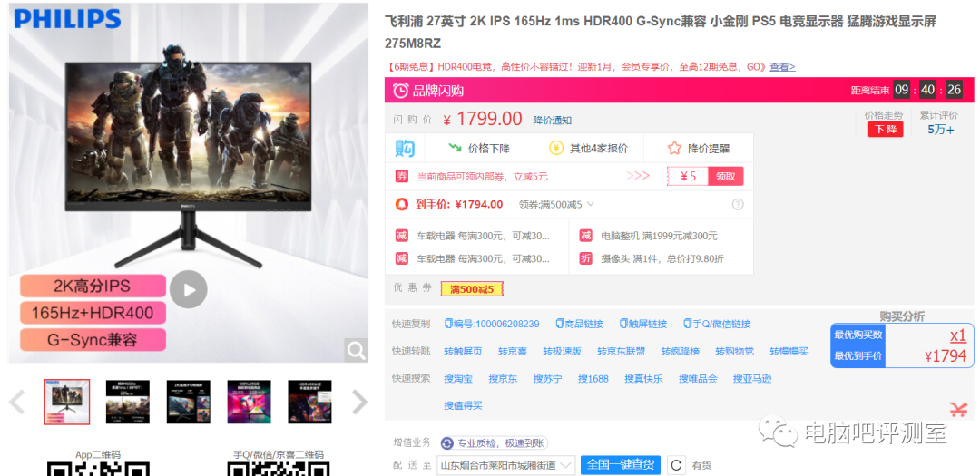Select the first monitor thumbnail
Image resolution: width=980 pixels, height=476 pixels.
click(67, 402)
